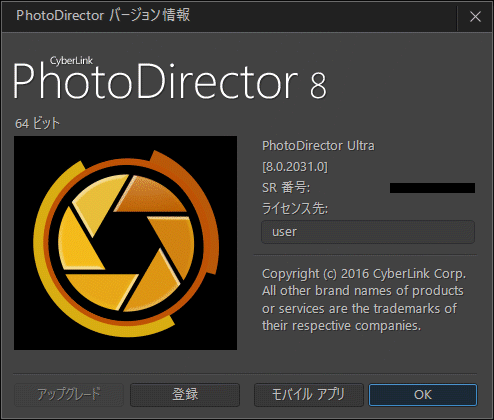Close the version info dialog

[x=475, y=16]
